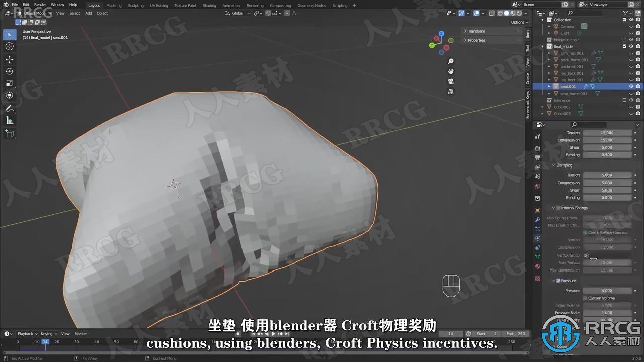Click the current frame 14 timeline marker

point(45,342)
